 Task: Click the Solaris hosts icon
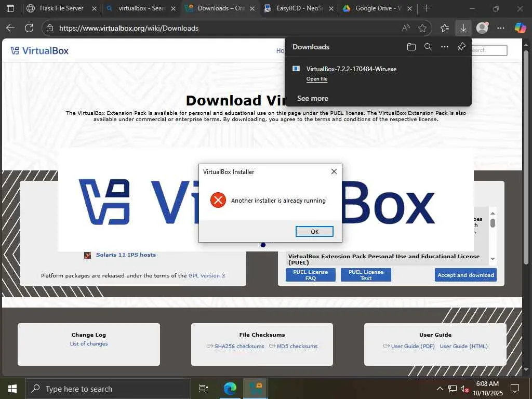point(87,255)
